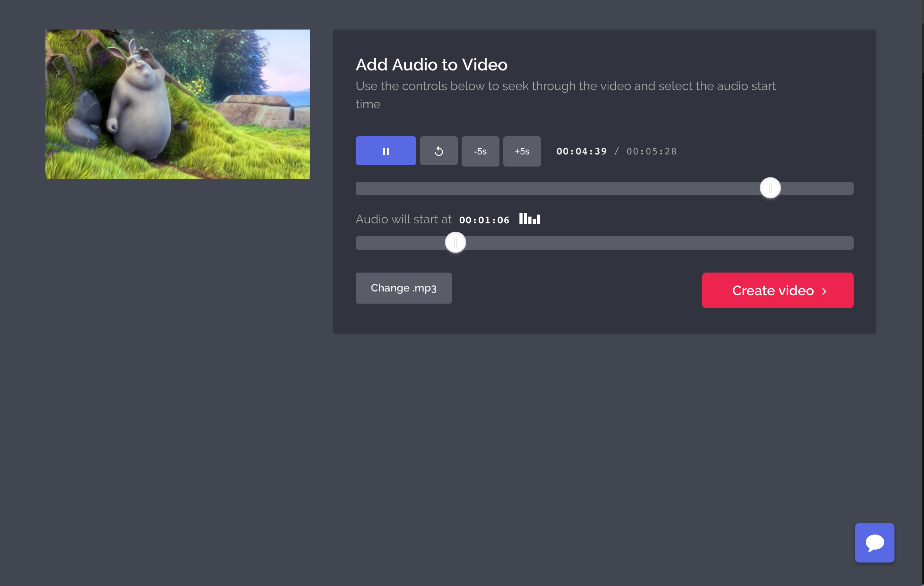The height and width of the screenshot is (586, 924).
Task: Click the audio start time 00:01:06
Action: tap(484, 220)
